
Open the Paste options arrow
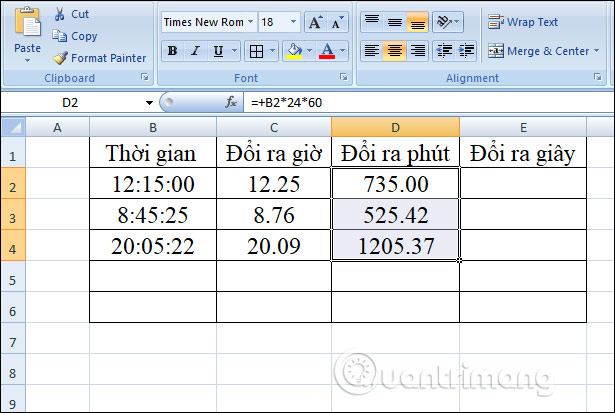[27, 61]
